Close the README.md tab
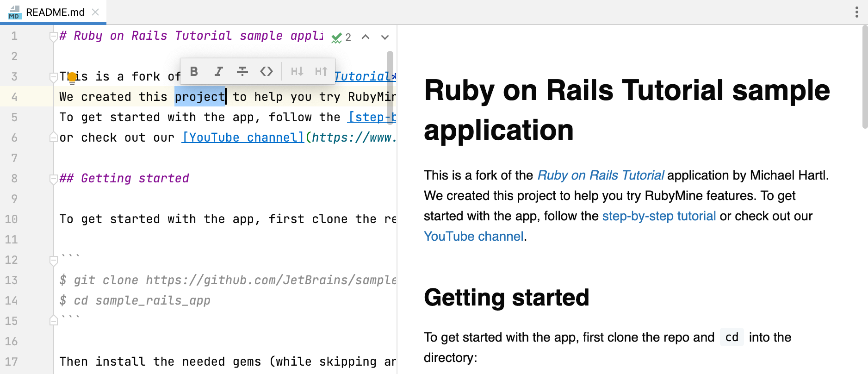Viewport: 868px width, 374px height. pyautogui.click(x=95, y=12)
